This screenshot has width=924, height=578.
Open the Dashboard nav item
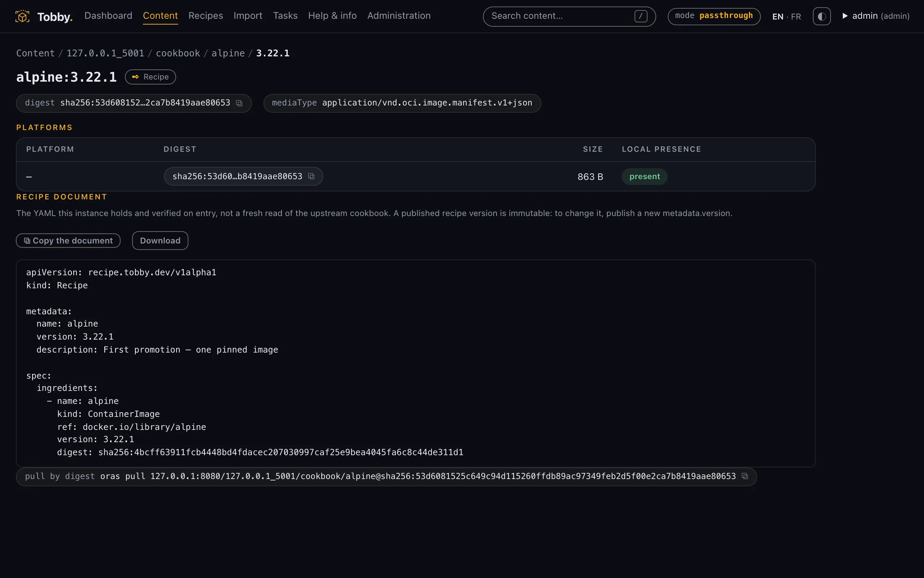coord(108,16)
